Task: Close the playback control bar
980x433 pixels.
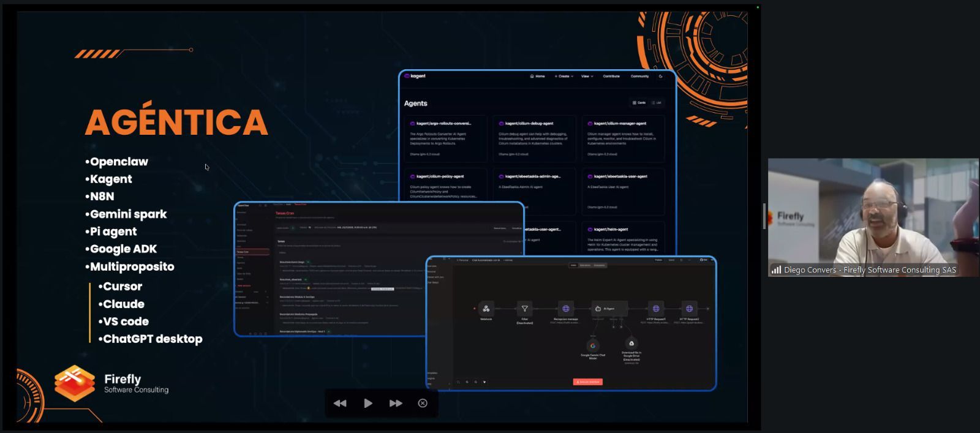Action: [423, 403]
